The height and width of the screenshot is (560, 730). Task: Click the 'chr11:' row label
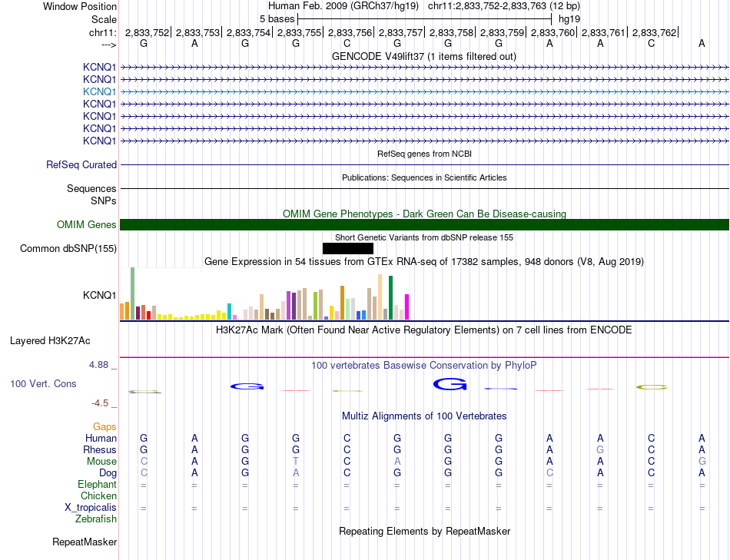point(102,32)
